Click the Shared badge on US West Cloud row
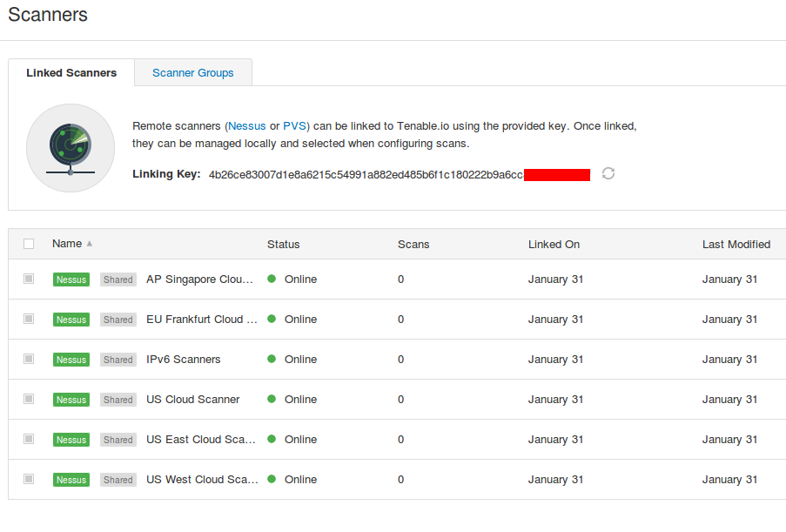The height and width of the screenshot is (532, 786). pyautogui.click(x=118, y=480)
